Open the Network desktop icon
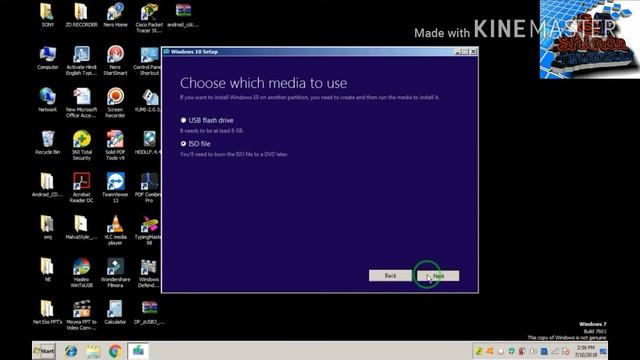This screenshot has width=640, height=360. 47,100
